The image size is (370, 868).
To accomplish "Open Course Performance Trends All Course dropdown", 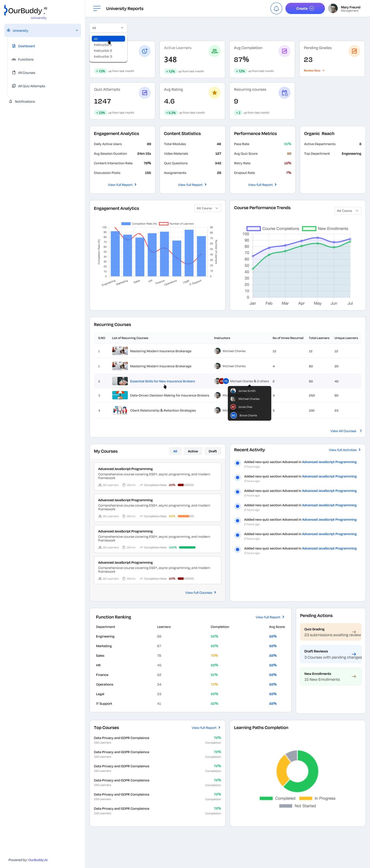I will (348, 210).
